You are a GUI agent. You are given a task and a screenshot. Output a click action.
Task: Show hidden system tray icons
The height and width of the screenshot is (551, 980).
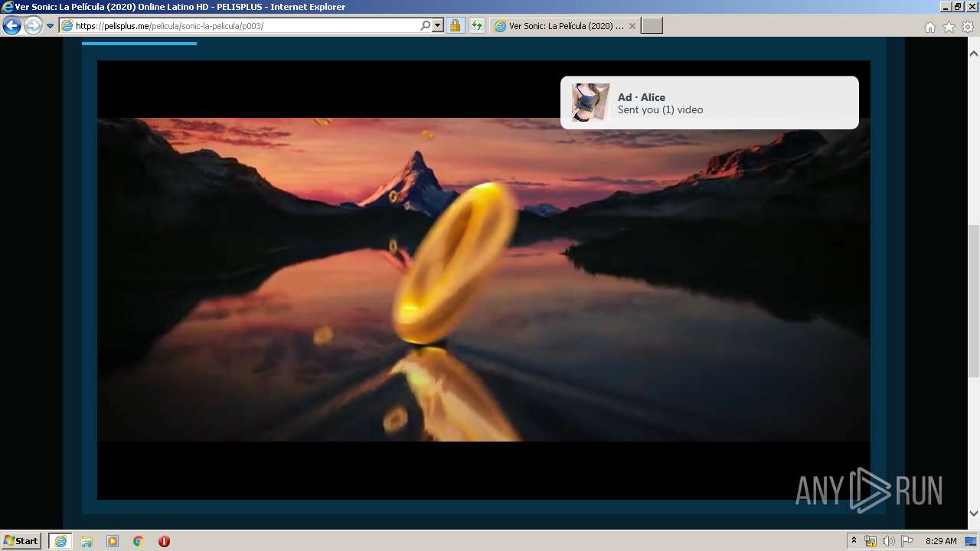pos(854,541)
